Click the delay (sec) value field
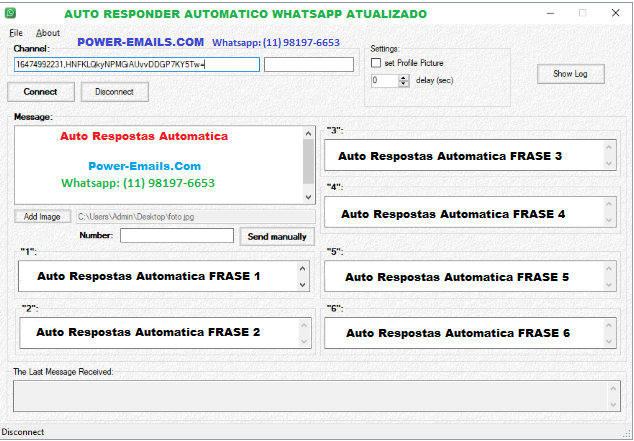 pyautogui.click(x=385, y=80)
